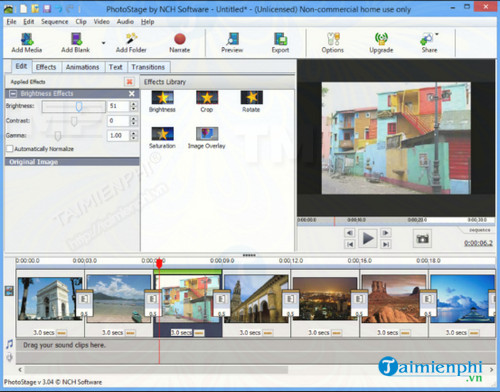Apply the Brightness effect from library
The width and height of the screenshot is (500, 392).
click(x=162, y=101)
